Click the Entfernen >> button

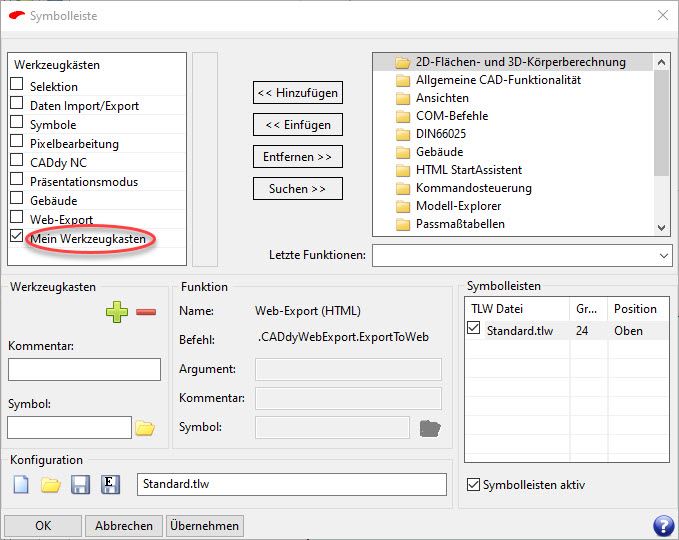pos(298,157)
